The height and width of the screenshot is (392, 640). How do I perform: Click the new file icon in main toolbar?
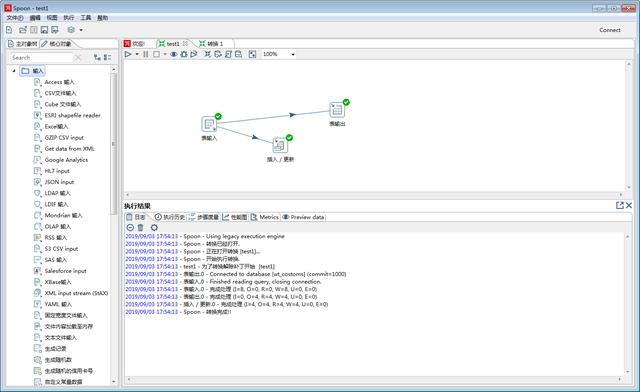click(9, 30)
